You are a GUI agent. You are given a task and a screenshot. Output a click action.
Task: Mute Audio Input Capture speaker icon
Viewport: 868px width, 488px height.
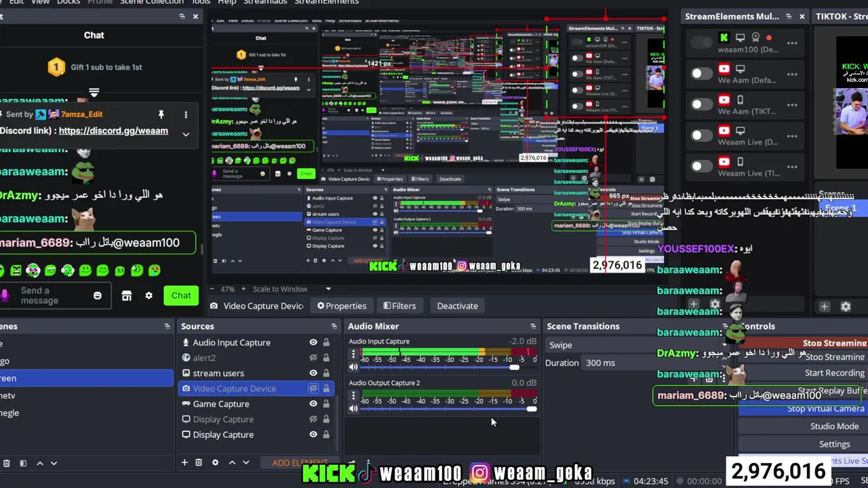pyautogui.click(x=353, y=367)
